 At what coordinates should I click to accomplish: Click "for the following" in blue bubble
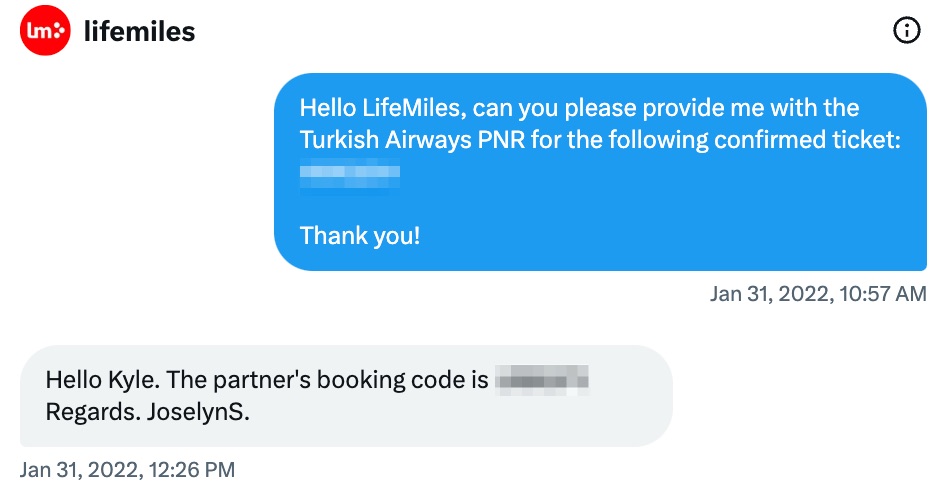coord(620,140)
